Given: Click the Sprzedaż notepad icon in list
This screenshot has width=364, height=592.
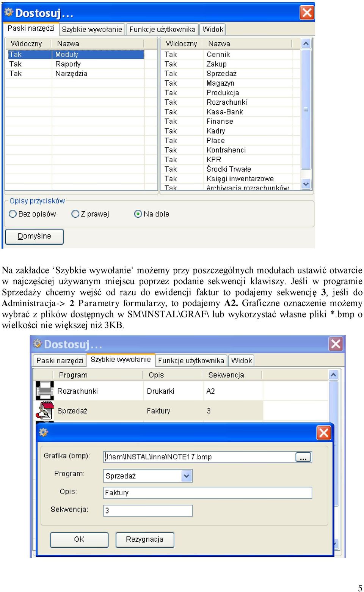Looking at the screenshot, I should tap(45, 411).
